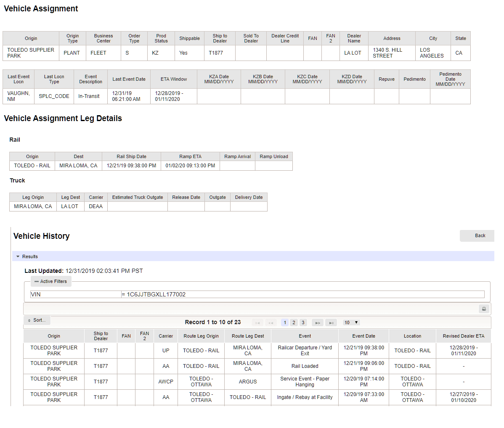Click the '12/20/19 07:14:00 PM' event date
Image resolution: width=504 pixels, height=428 pixels.
coord(363,382)
